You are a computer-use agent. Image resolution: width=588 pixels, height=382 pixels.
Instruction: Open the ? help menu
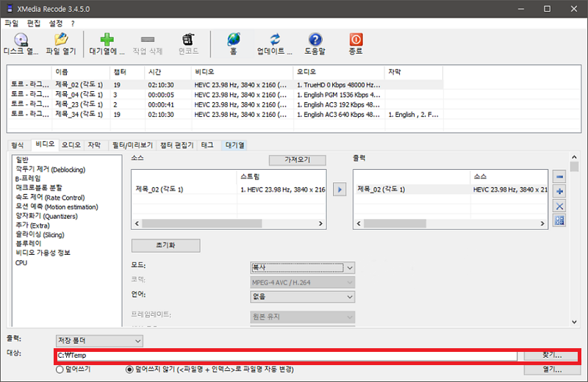click(73, 24)
